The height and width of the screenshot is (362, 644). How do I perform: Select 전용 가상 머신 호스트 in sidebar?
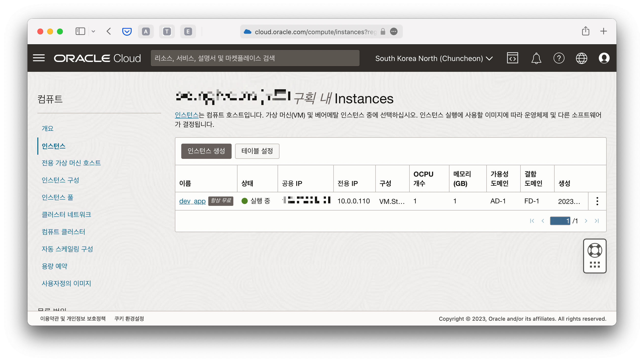[71, 163]
